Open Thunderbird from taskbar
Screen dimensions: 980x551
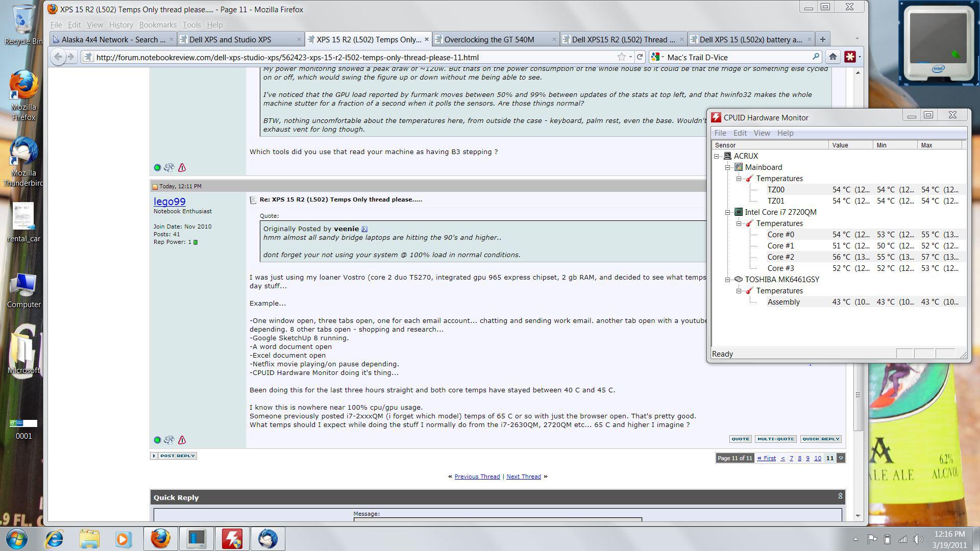[x=267, y=539]
